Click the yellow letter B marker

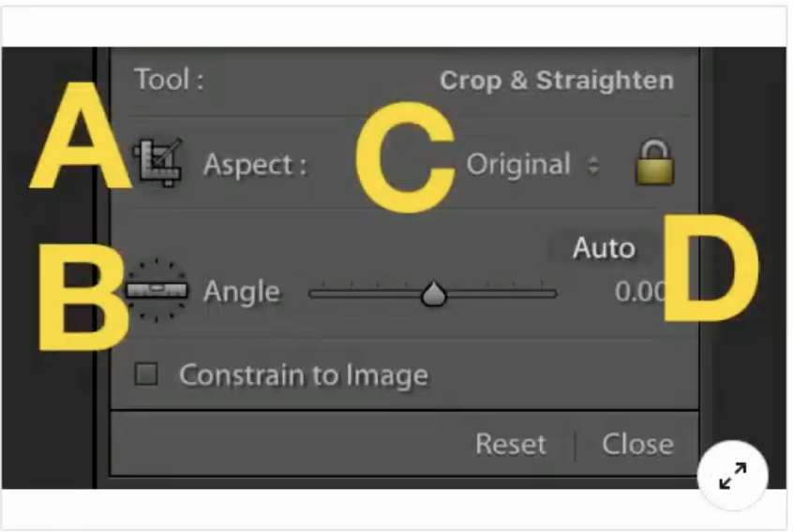click(x=82, y=293)
